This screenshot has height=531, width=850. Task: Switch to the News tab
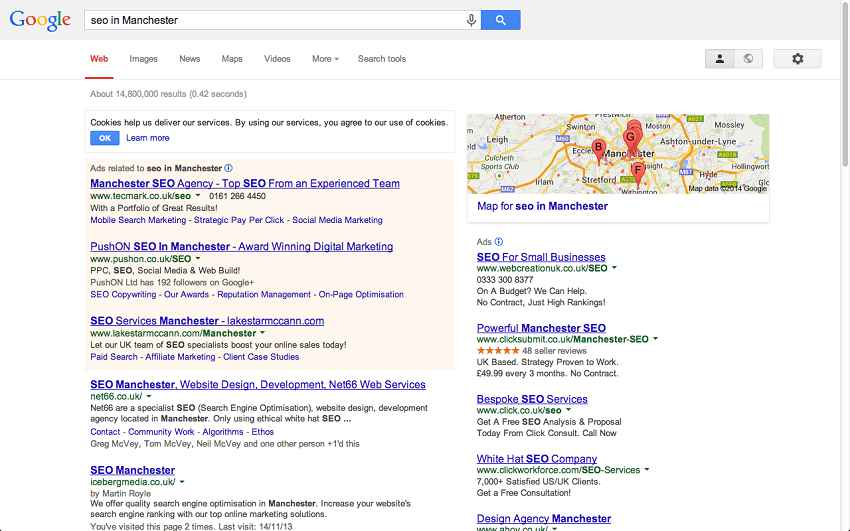[190, 59]
